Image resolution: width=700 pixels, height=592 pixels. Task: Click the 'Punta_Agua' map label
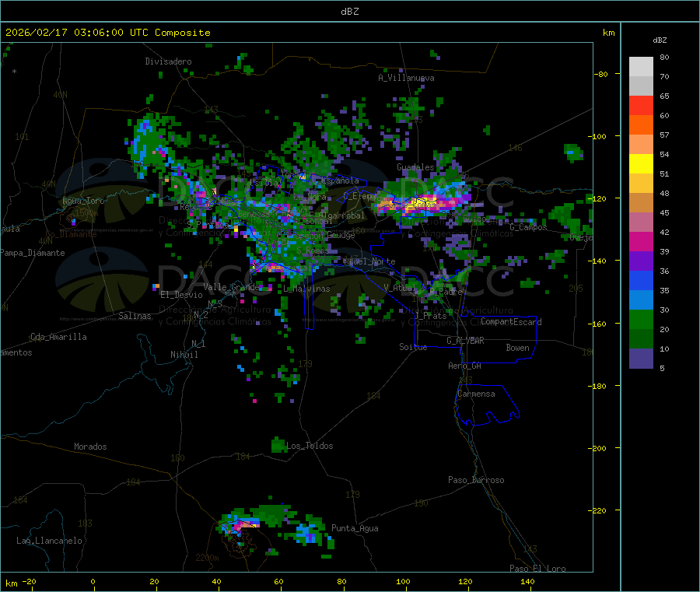point(355,528)
